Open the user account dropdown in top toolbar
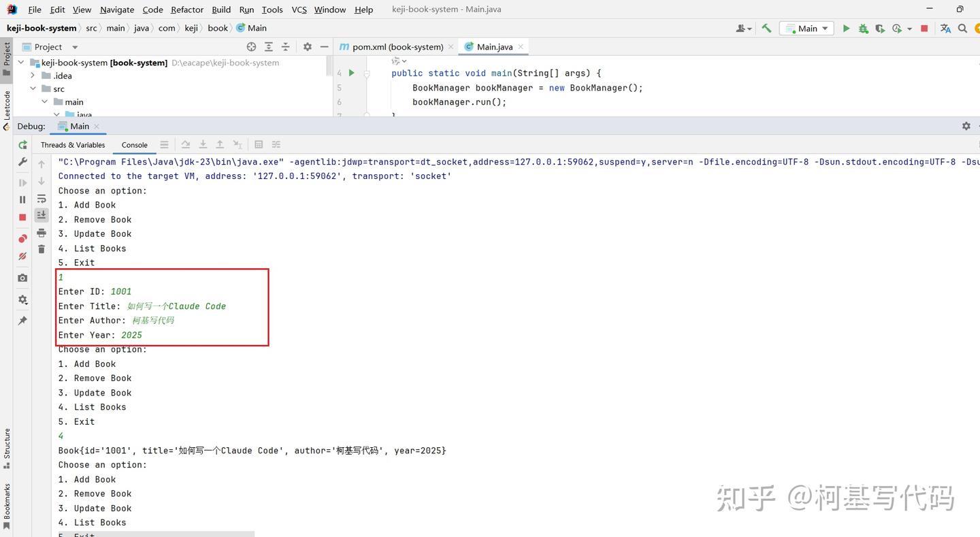This screenshot has width=980, height=537. point(744,29)
